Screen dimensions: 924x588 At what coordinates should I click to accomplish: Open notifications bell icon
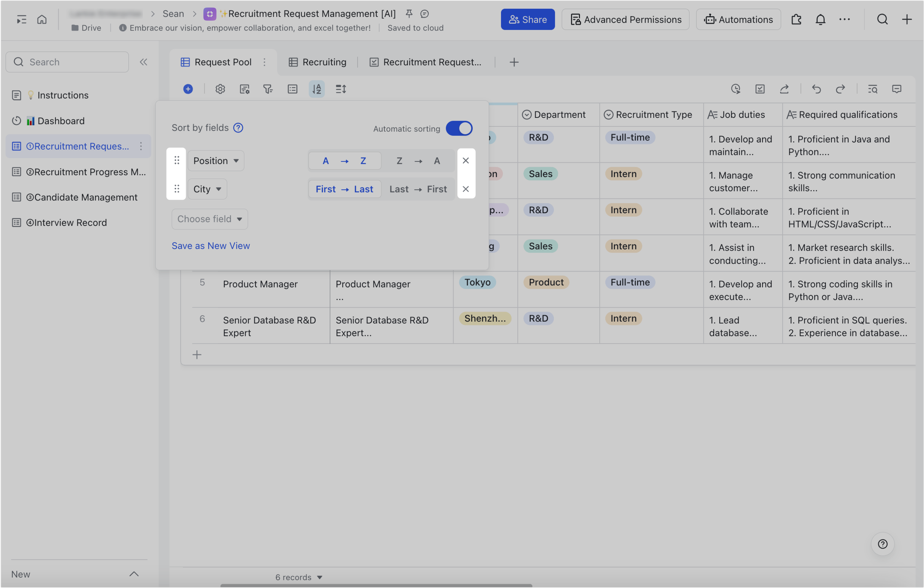click(820, 19)
